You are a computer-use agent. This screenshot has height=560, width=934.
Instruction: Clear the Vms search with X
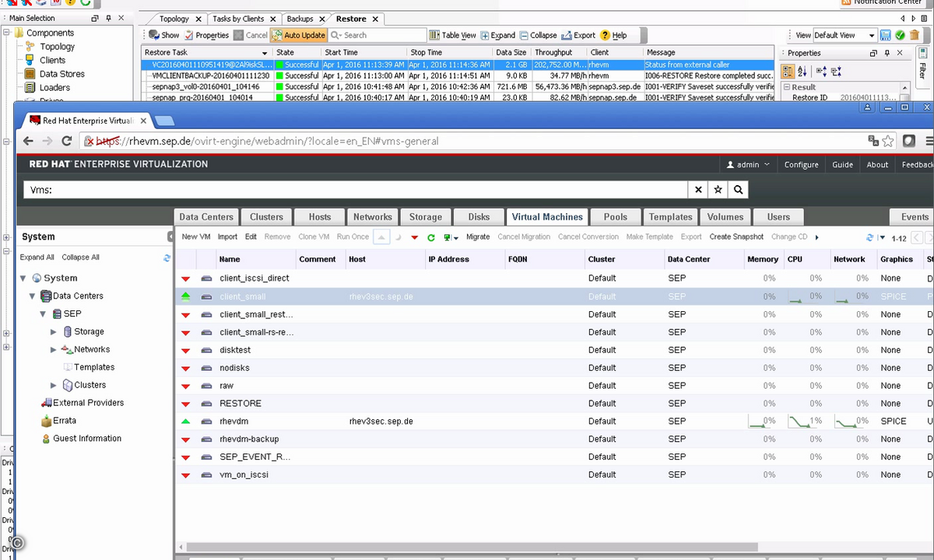pyautogui.click(x=698, y=189)
